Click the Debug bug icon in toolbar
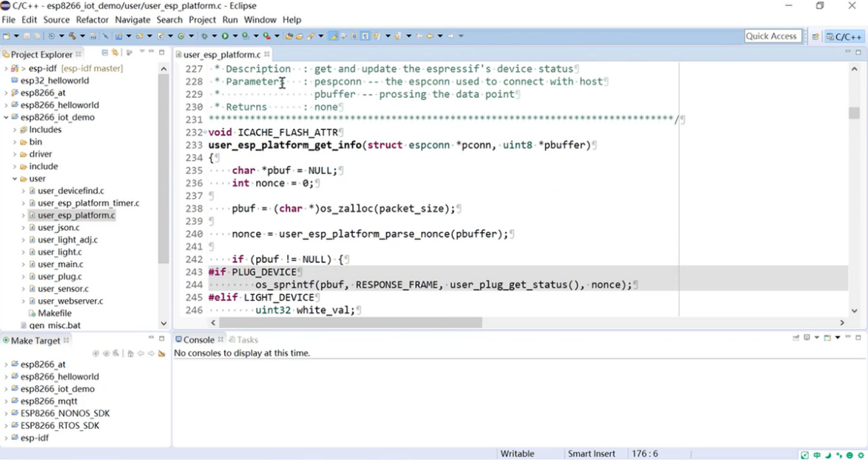Screen dimensions: 868x460 (203, 36)
